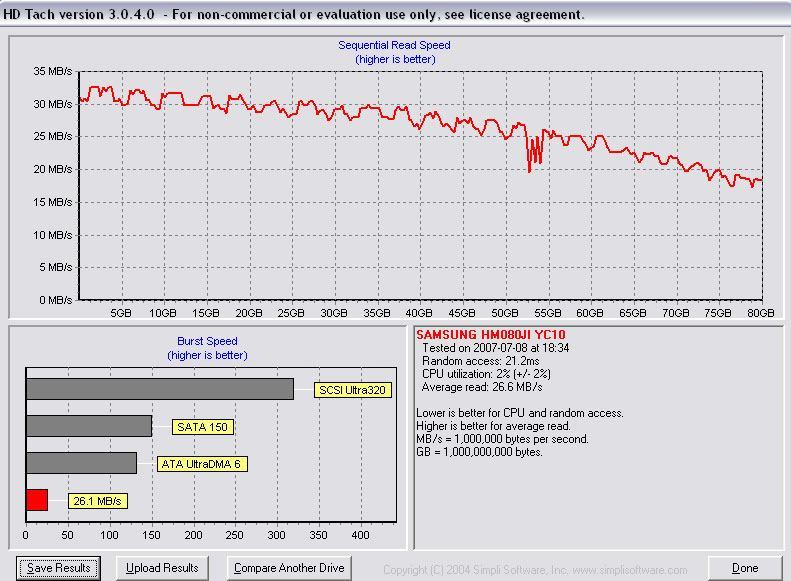Click the SATA 150 yellow label
791x581 pixels.
coord(202,427)
